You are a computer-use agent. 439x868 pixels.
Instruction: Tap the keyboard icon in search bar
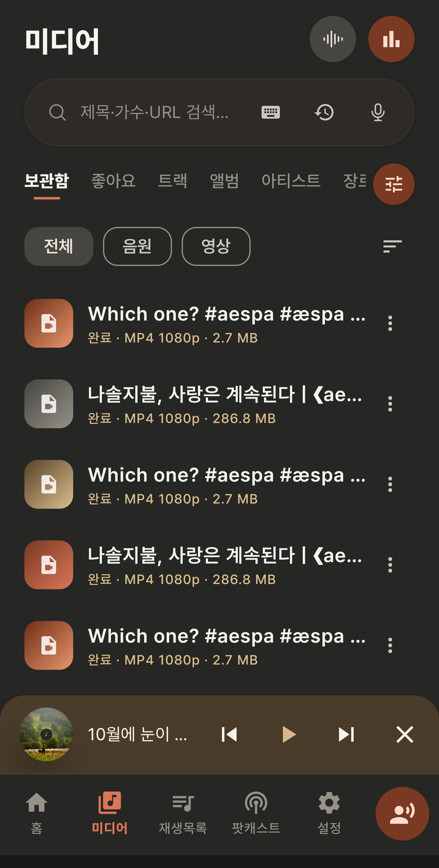(x=270, y=112)
